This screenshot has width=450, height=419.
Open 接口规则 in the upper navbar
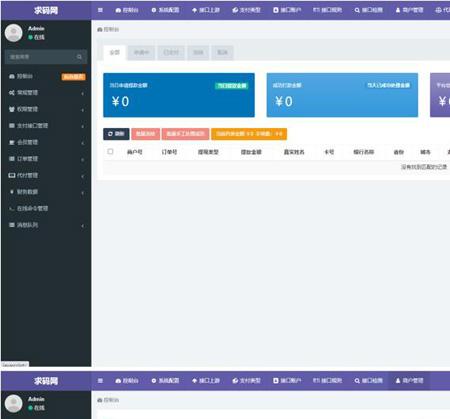click(327, 10)
